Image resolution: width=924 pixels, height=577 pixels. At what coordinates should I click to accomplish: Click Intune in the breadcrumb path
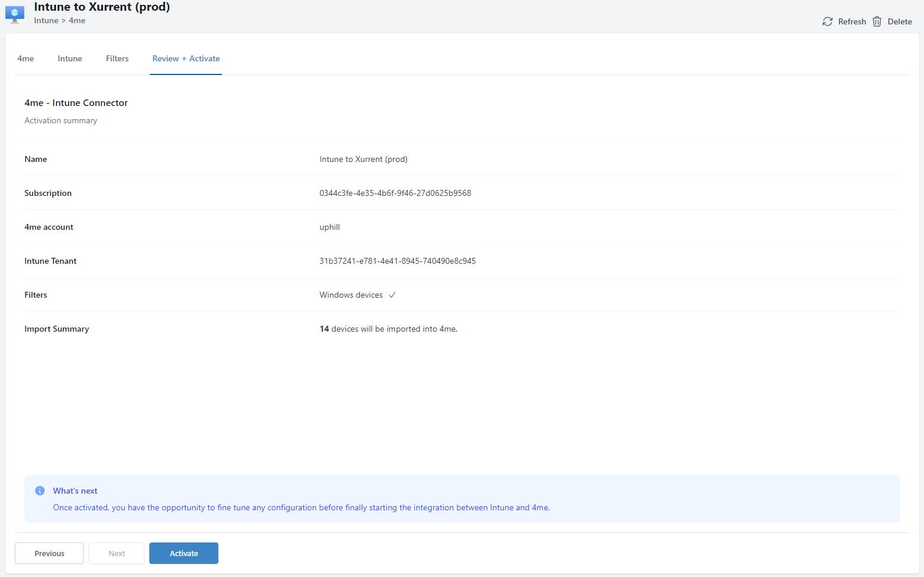click(46, 20)
